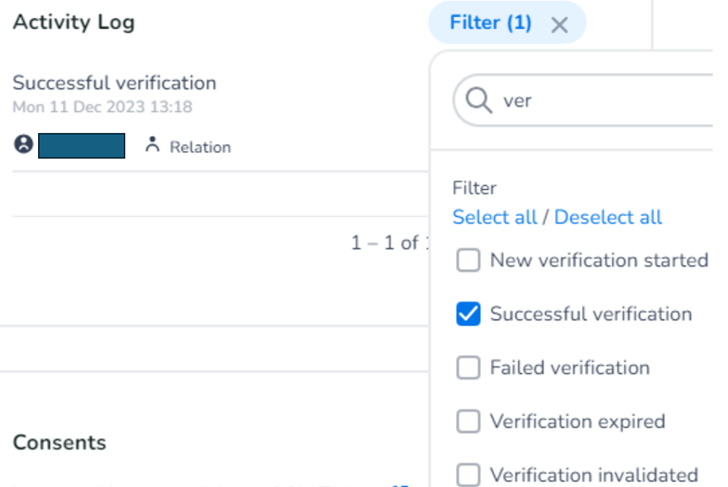Clear the active filter with the X icon
Image resolution: width=728 pixels, height=487 pixels.
point(560,25)
